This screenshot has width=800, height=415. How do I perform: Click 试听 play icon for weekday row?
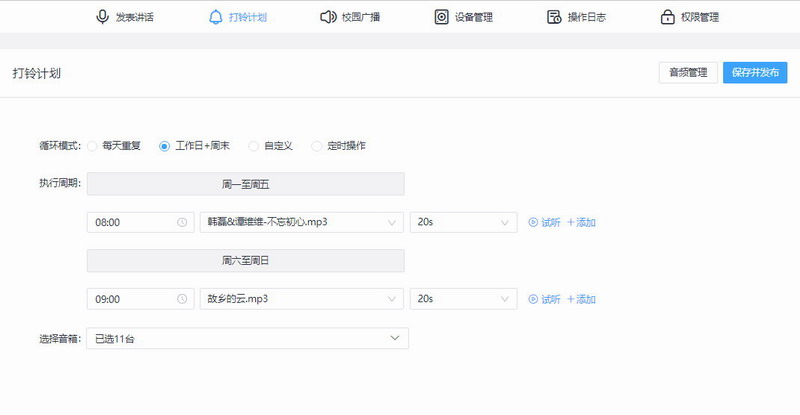(x=533, y=222)
